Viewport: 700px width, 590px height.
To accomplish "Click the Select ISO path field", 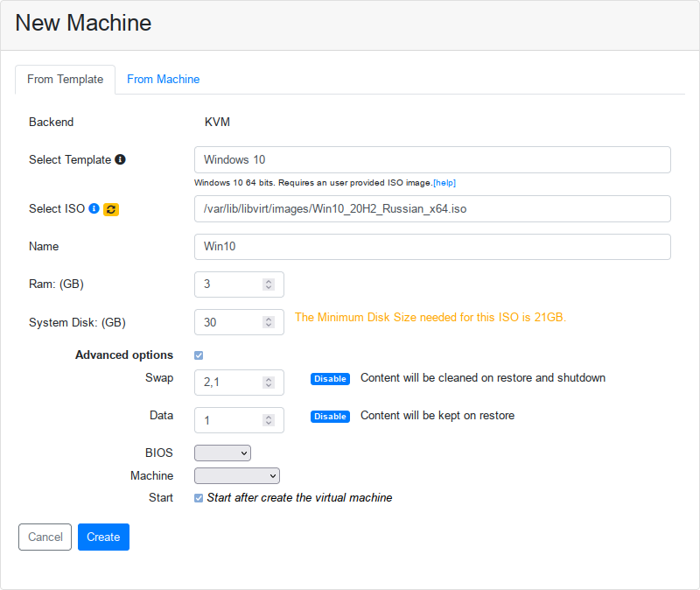I will [x=432, y=208].
